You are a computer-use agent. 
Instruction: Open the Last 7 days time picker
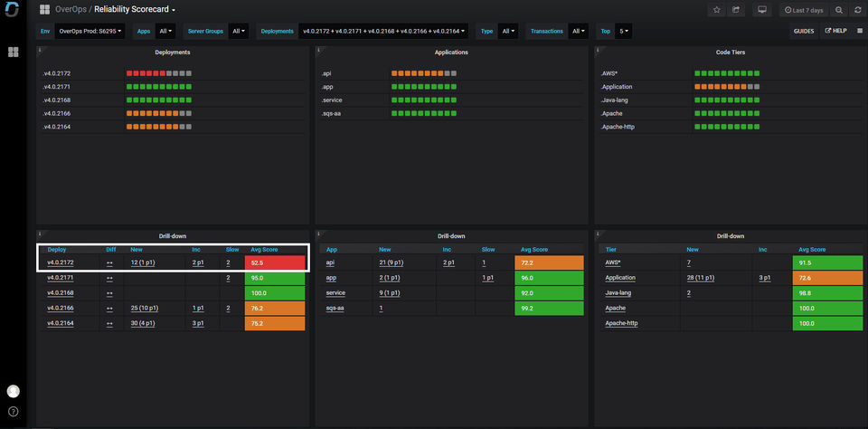tap(803, 10)
